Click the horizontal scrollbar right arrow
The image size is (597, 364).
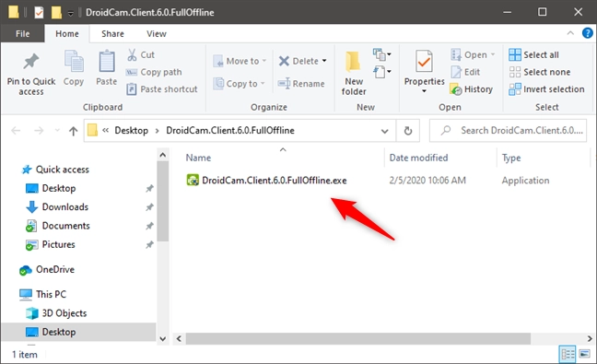(590, 338)
